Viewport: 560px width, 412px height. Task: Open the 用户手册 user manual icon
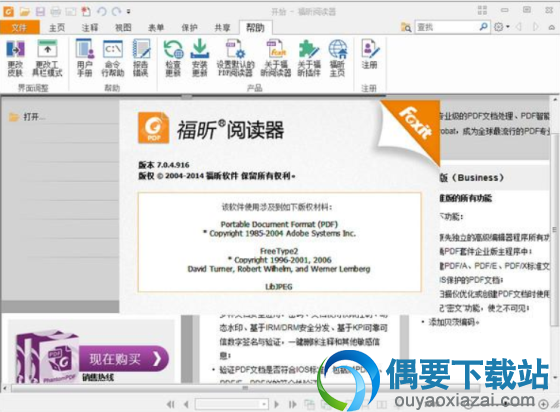85,58
